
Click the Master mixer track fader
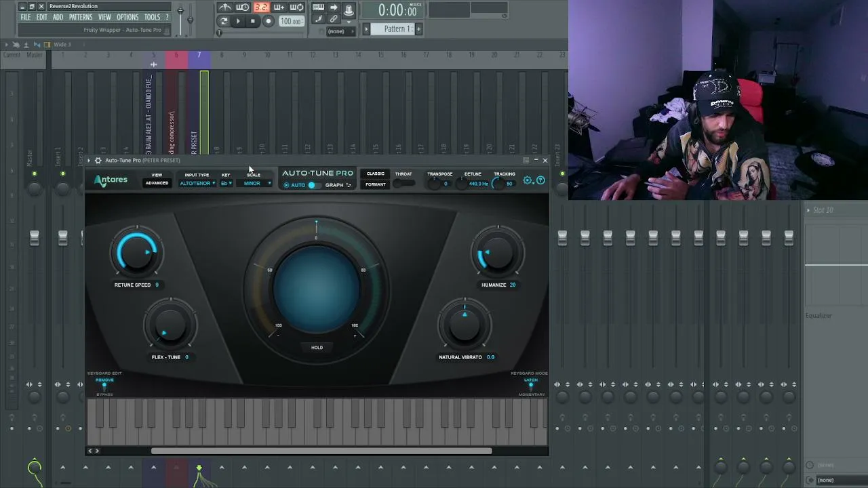[x=35, y=237]
